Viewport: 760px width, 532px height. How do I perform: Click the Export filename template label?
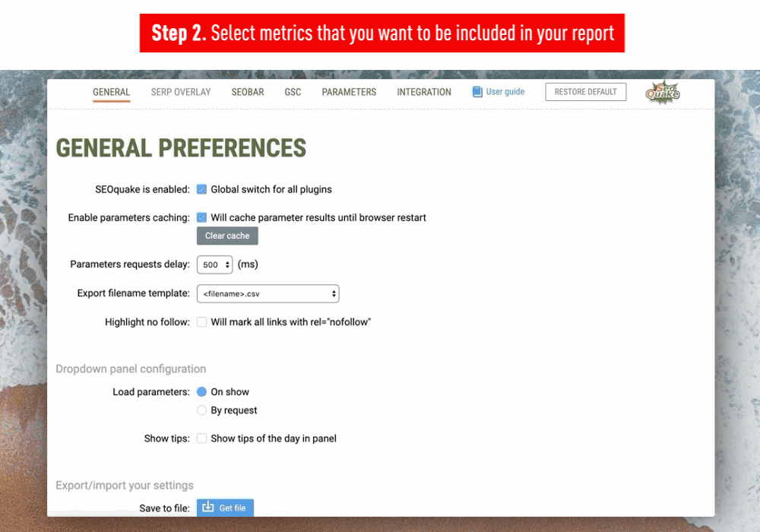(x=133, y=293)
